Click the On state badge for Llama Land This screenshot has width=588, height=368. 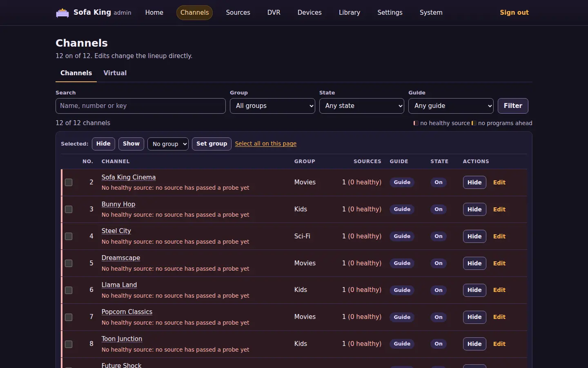click(x=439, y=290)
